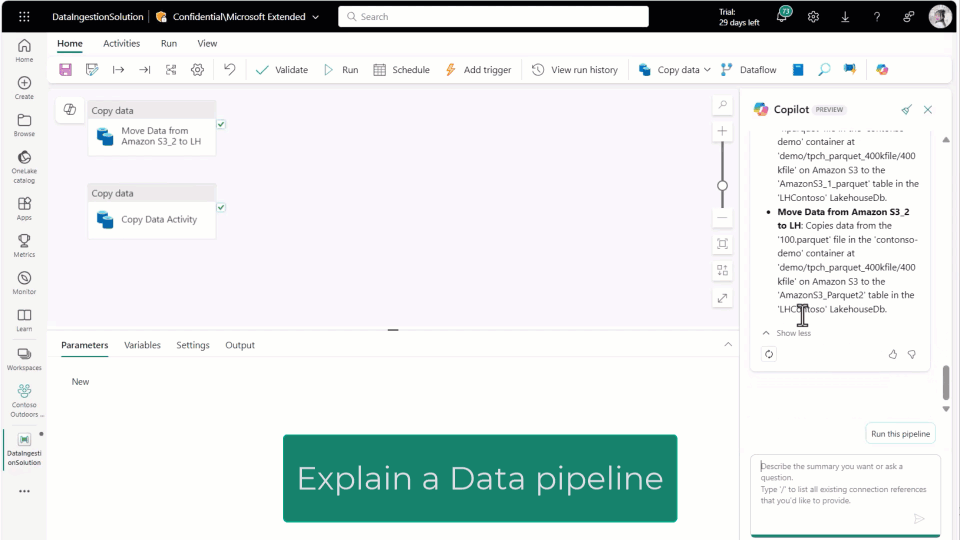Expand the sensitivity label dropdown

tap(315, 17)
